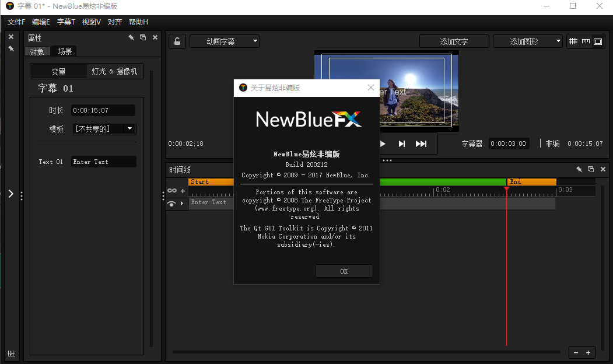Jump to the end of the title

pos(421,144)
